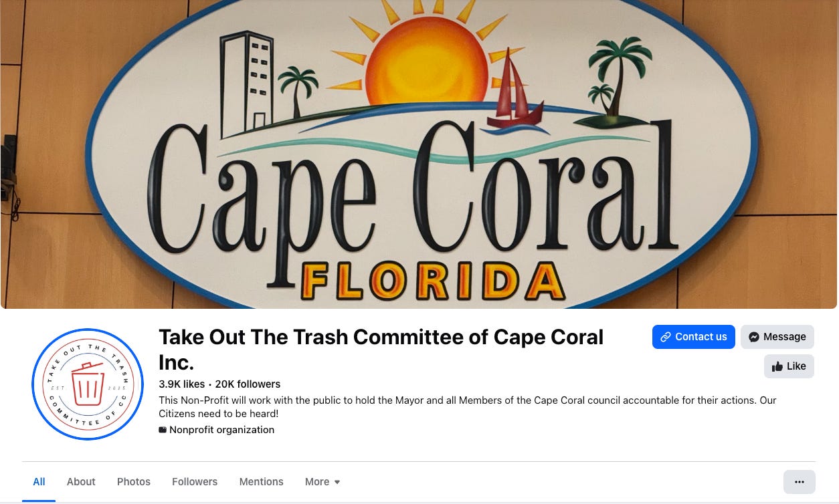839x504 pixels.
Task: Click the 3.9K likes link
Action: (x=182, y=384)
